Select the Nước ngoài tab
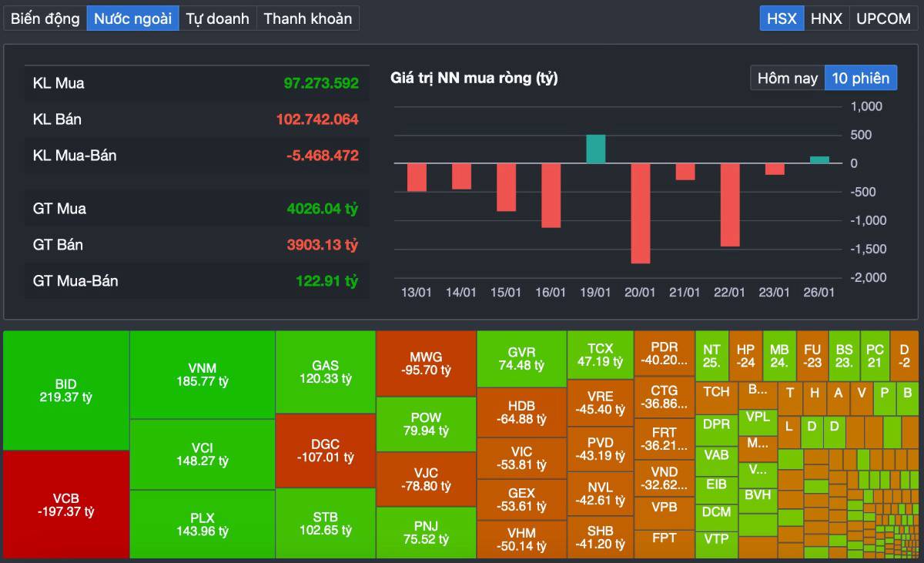Image resolution: width=924 pixels, height=563 pixels. pos(132,18)
